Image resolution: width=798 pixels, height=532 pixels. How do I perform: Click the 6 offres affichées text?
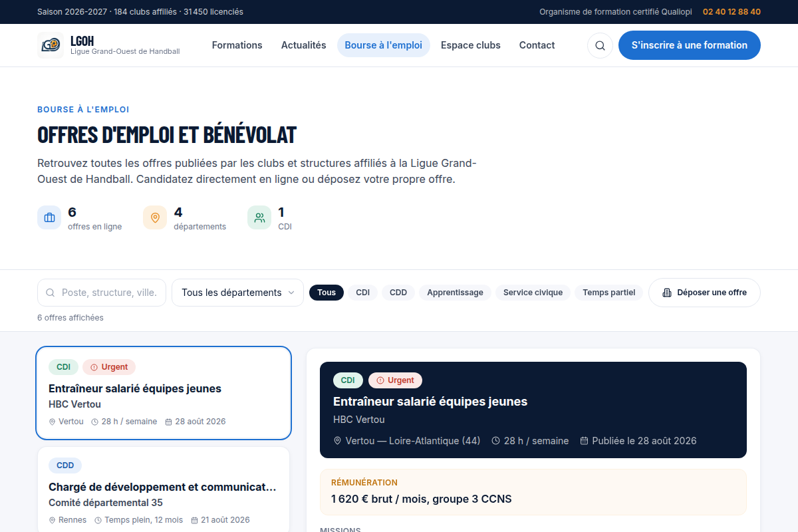pos(70,318)
